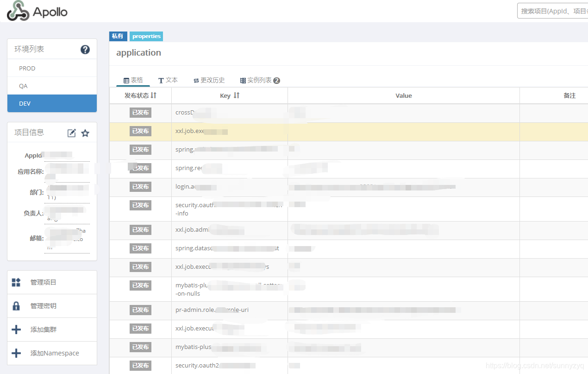Click the instance count badge on 实例列表
The width and height of the screenshot is (588, 374).
click(277, 80)
